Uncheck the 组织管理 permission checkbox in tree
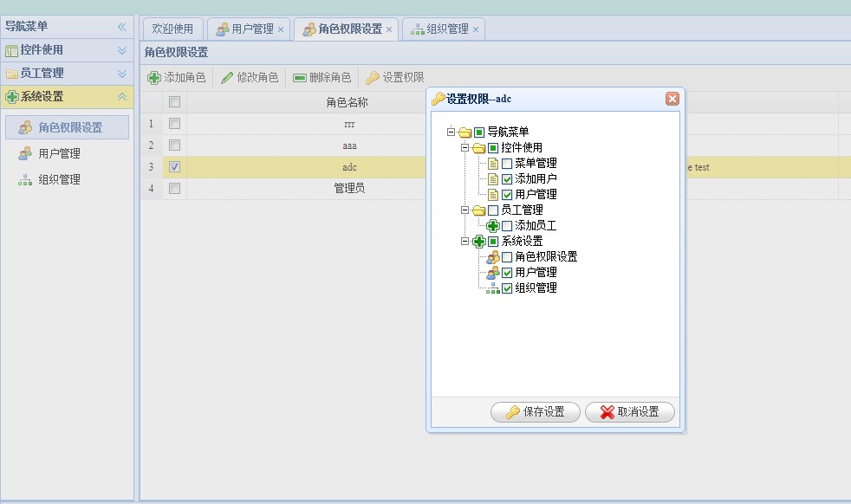The image size is (851, 504). [507, 288]
